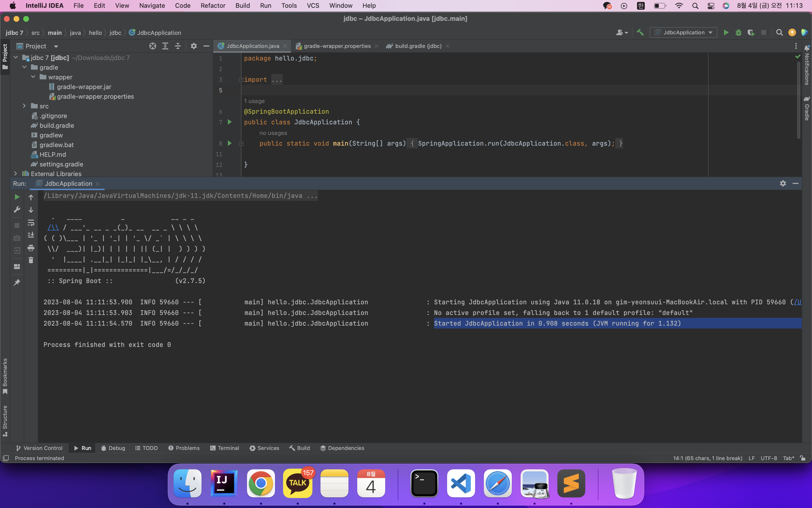Open the Terminal tool window button
This screenshot has width=812, height=508.
tap(225, 448)
